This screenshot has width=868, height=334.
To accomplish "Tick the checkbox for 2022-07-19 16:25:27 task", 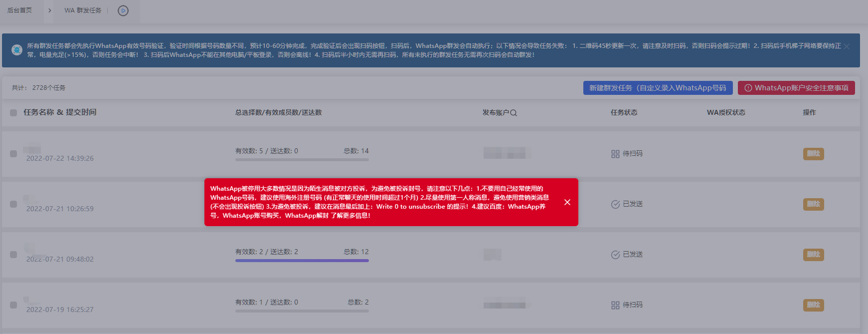I will tap(13, 305).
